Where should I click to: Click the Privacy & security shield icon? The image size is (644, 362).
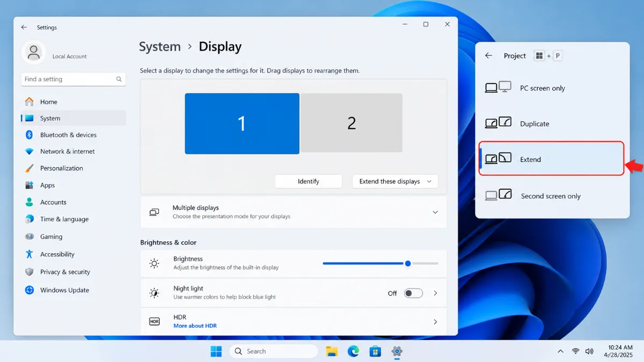point(30,272)
